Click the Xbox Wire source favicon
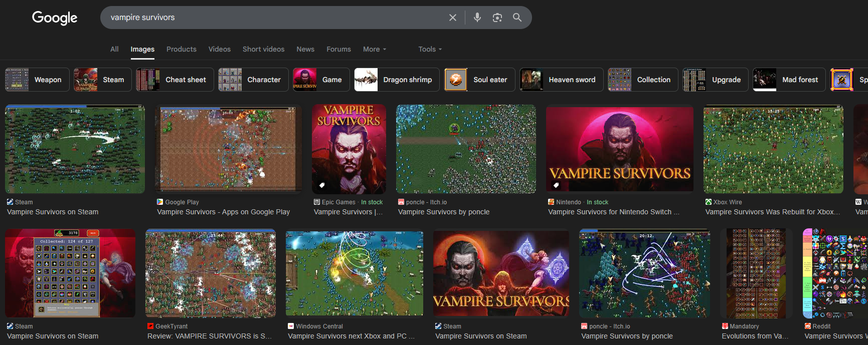Screen dimensions: 868x345 [x=709, y=202]
